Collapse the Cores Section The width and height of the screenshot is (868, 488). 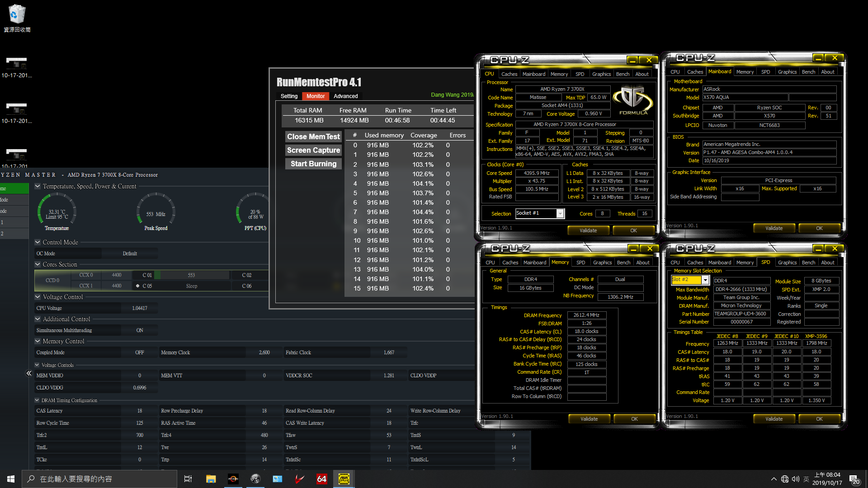tap(38, 264)
